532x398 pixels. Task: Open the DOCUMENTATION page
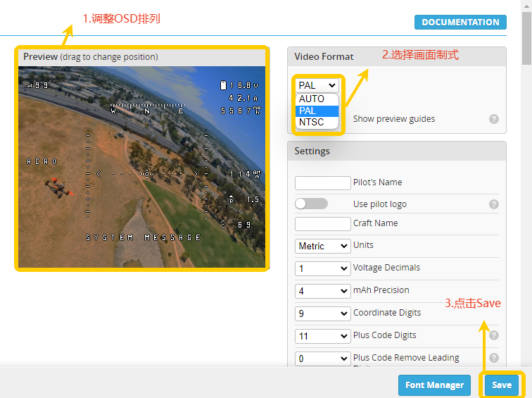point(460,23)
